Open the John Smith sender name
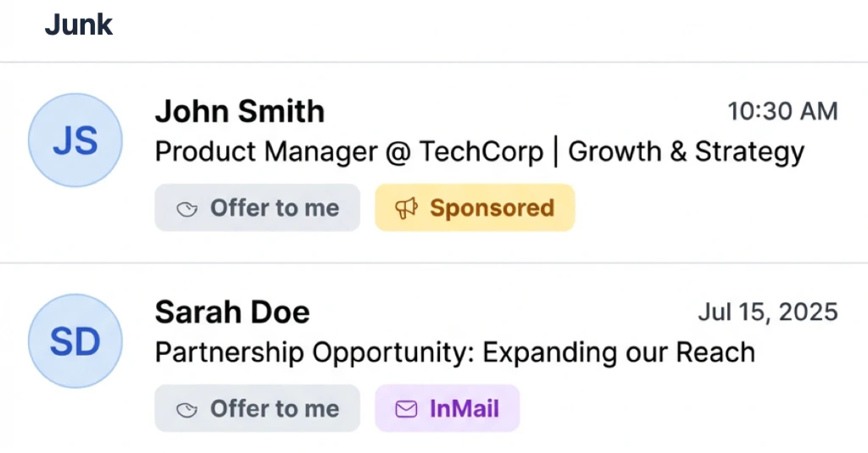Image resolution: width=868 pixels, height=453 pixels. click(239, 112)
